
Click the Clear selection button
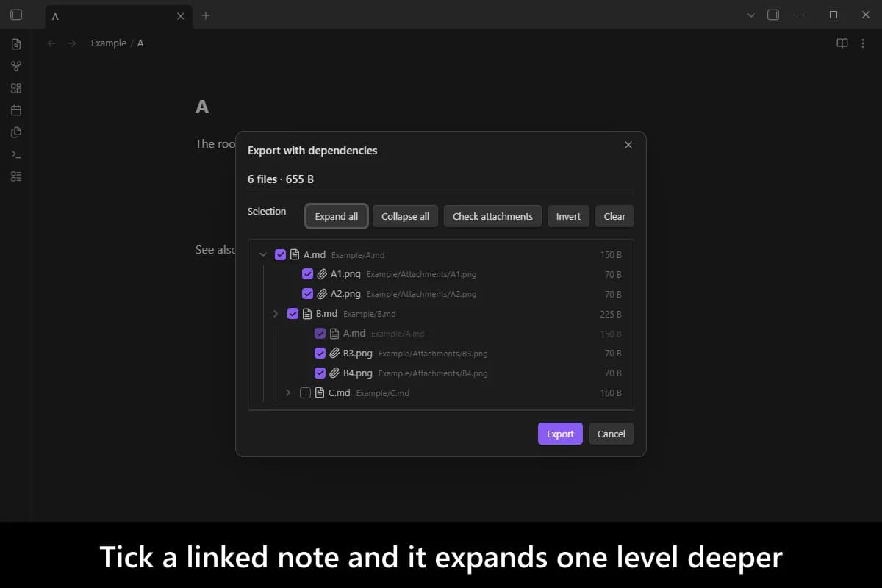point(614,216)
